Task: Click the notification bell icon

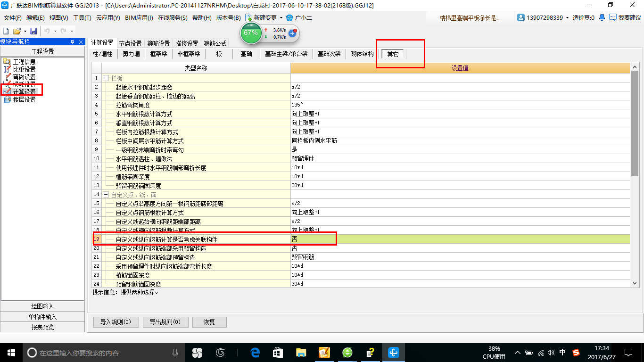Action: point(602,17)
